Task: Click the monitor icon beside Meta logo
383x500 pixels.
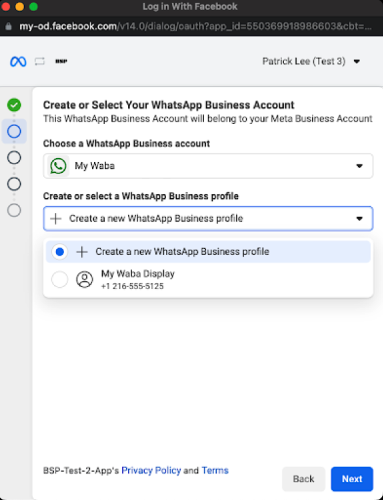Action: click(x=40, y=61)
